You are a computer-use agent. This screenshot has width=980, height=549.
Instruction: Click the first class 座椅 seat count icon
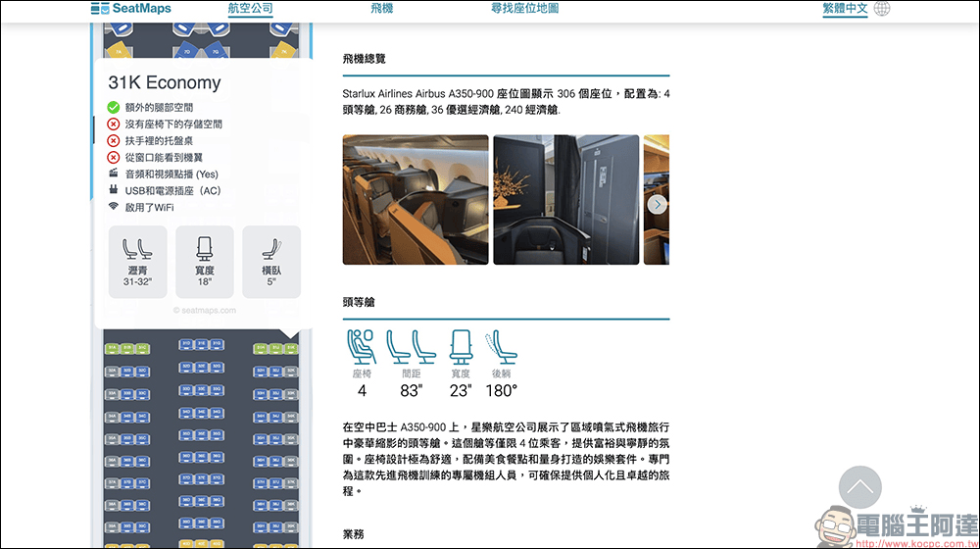point(362,347)
